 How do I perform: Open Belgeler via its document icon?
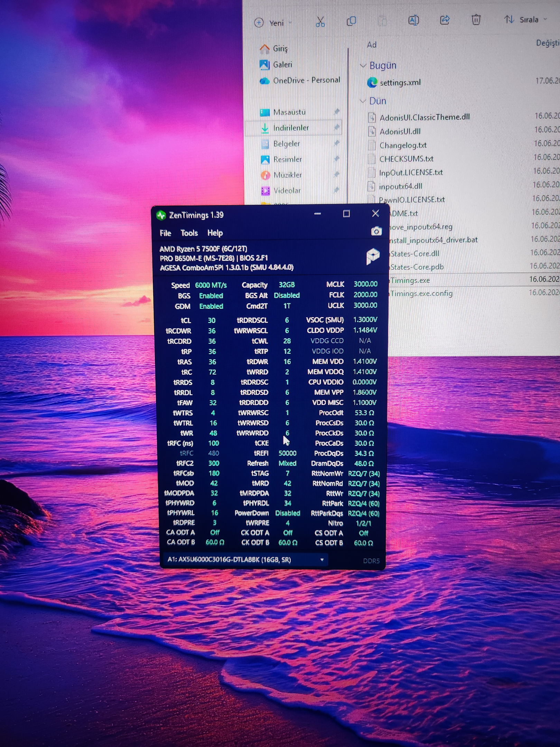pos(265,144)
